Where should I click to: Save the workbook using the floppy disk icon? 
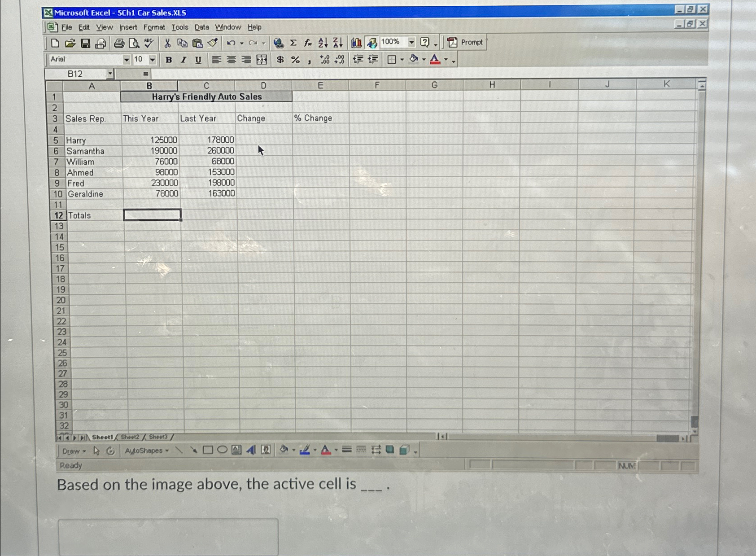pyautogui.click(x=85, y=43)
